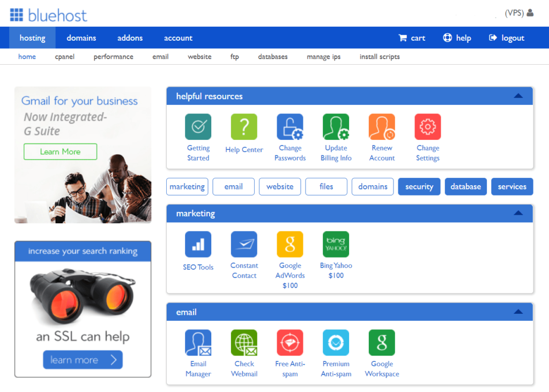Open the cpanel sub-navigation item
This screenshot has width=549, height=392.
pos(65,57)
